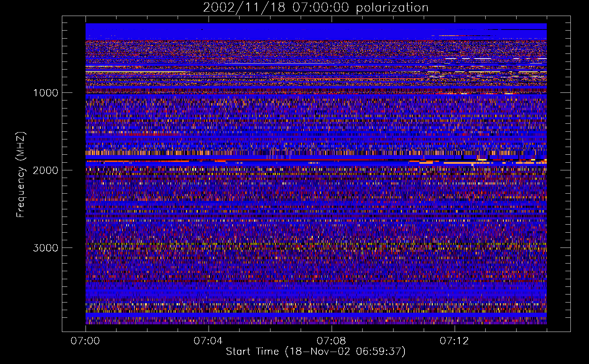589x364 pixels.
Task: Click the 3000 frequency tick label
Action: pos(46,248)
